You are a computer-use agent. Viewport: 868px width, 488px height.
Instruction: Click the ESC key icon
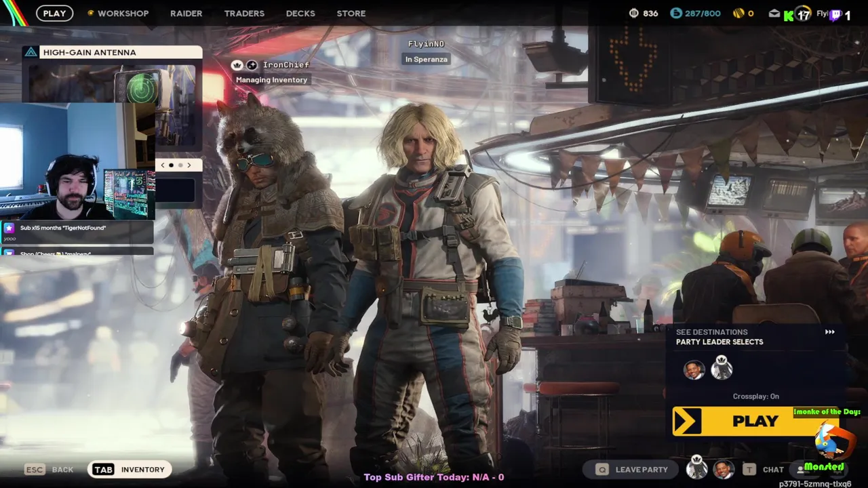click(35, 469)
